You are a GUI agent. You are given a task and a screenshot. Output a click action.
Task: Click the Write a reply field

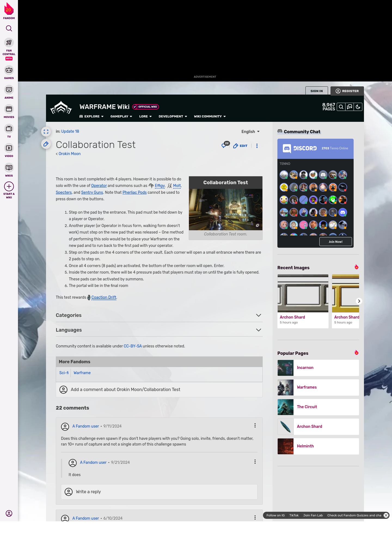[159, 492]
